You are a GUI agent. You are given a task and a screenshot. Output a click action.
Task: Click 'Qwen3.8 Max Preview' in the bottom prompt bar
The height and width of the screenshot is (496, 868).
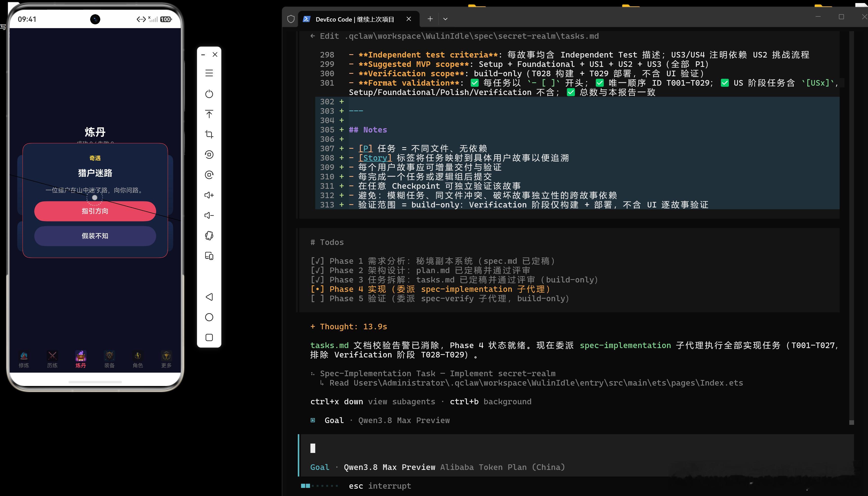click(x=389, y=467)
